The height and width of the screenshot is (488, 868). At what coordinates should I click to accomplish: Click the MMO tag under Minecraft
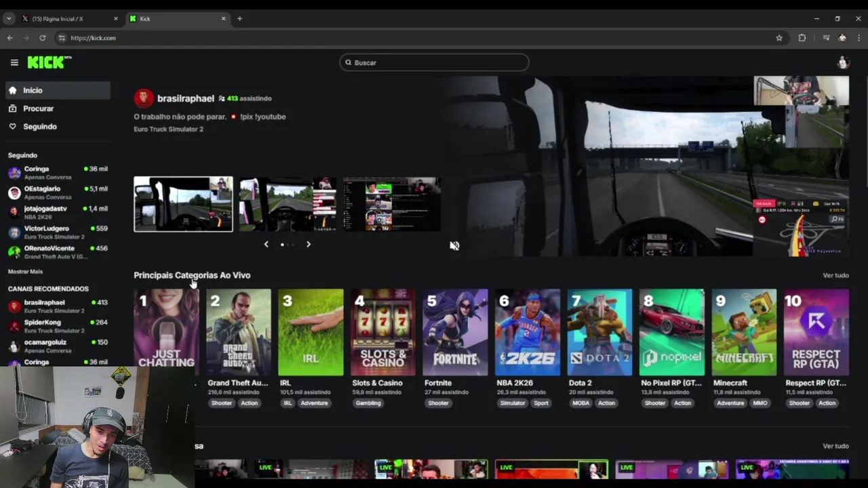point(760,403)
